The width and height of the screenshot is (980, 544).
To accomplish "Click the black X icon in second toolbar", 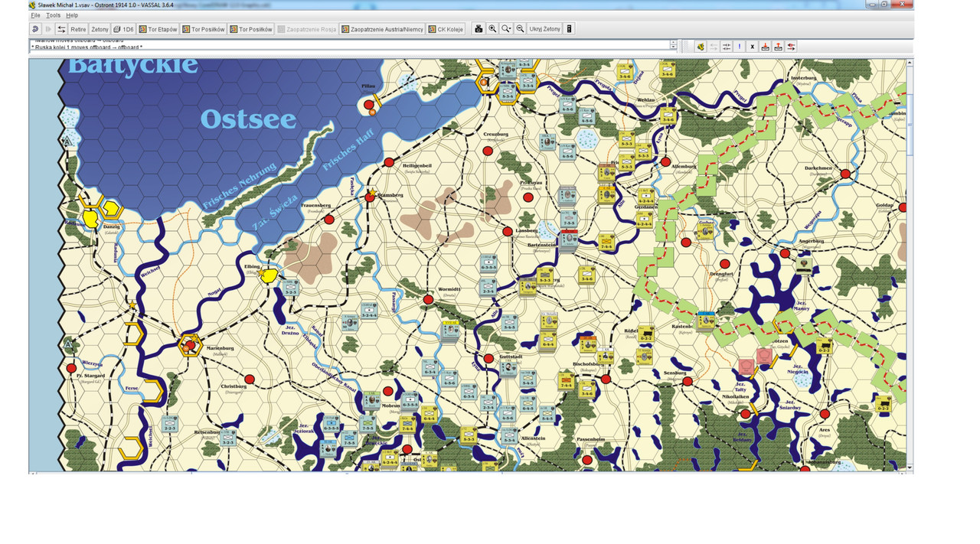I will point(753,47).
